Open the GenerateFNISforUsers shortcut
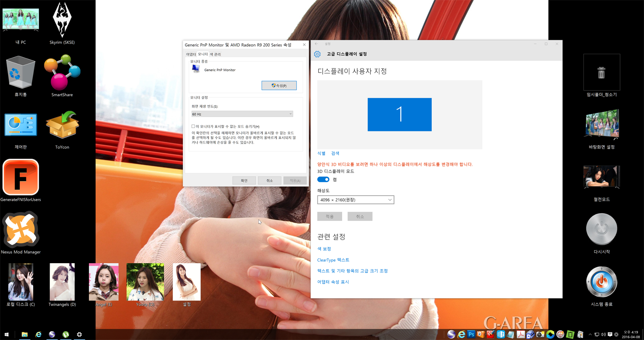This screenshot has height=340, width=644. tap(21, 180)
